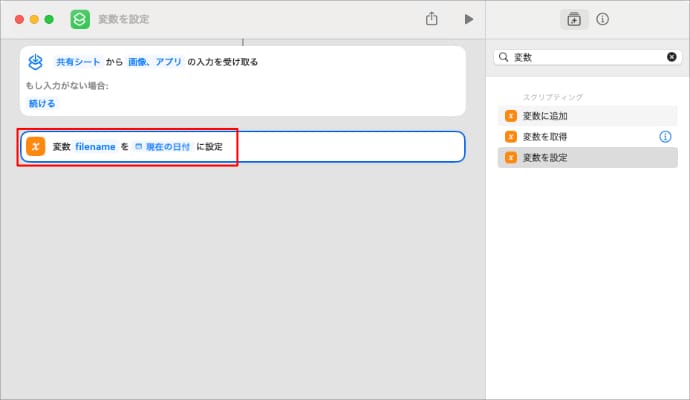Change the 続ける no-input behavior
690x400 pixels.
pyautogui.click(x=43, y=103)
